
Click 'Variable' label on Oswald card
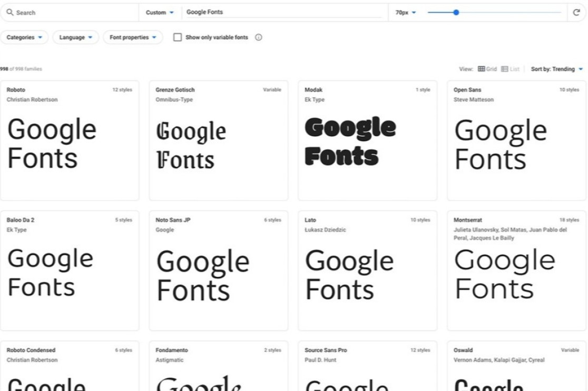(x=570, y=350)
